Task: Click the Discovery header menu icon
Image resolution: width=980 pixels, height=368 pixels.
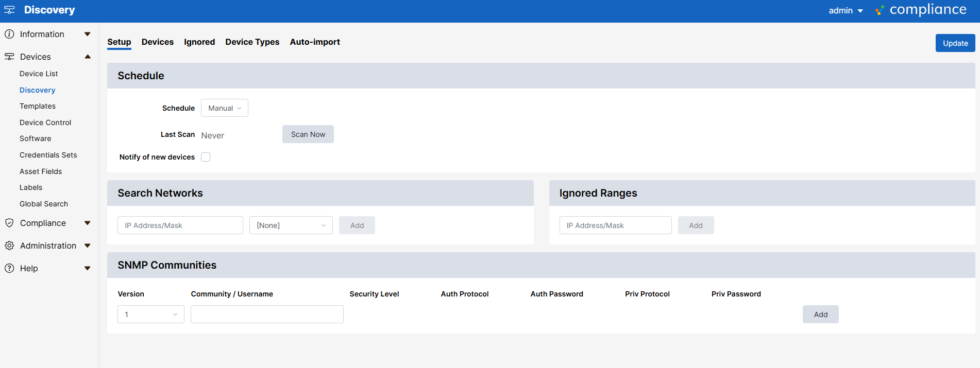Action: point(9,10)
